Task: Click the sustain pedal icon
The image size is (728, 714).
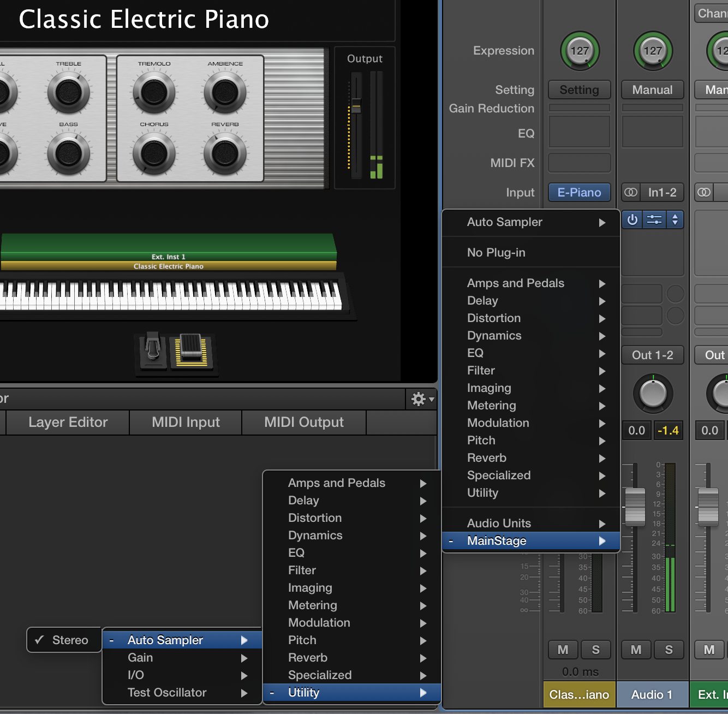Action: [x=153, y=351]
